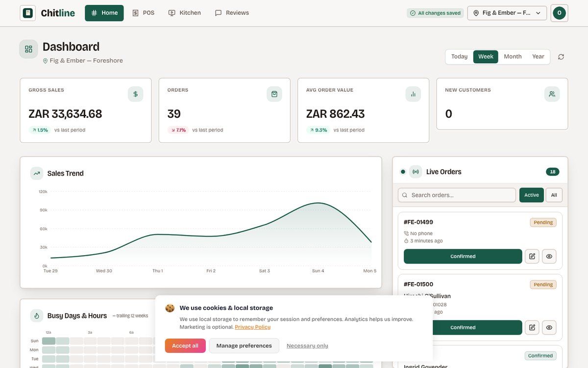Click the location pin icon under the Dashboard title
The height and width of the screenshot is (368, 588).
click(46, 61)
